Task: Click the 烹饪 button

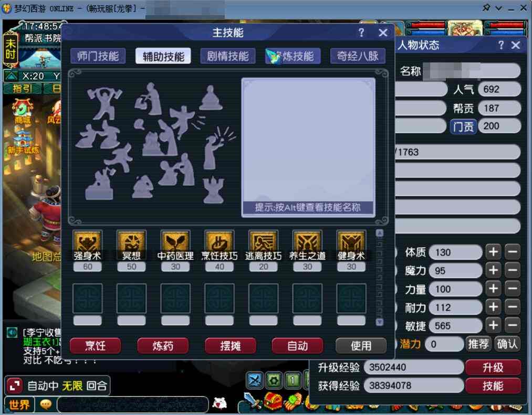Action: point(96,346)
